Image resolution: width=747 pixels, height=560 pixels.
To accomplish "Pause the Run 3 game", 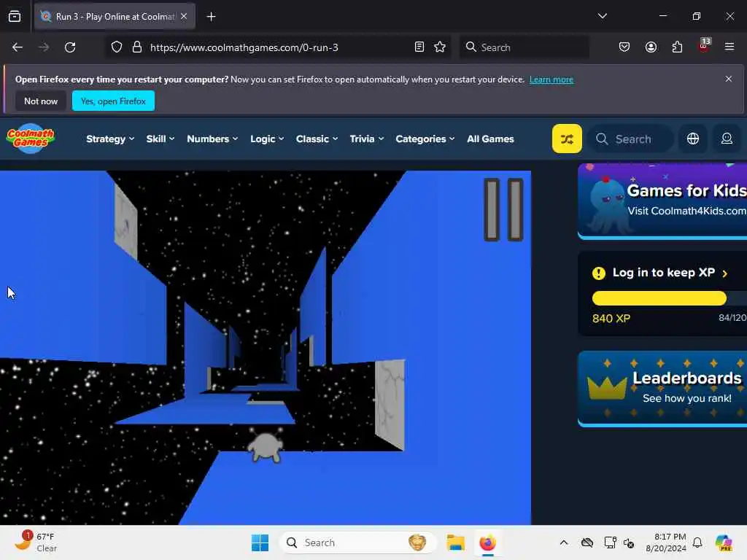I will [x=503, y=209].
